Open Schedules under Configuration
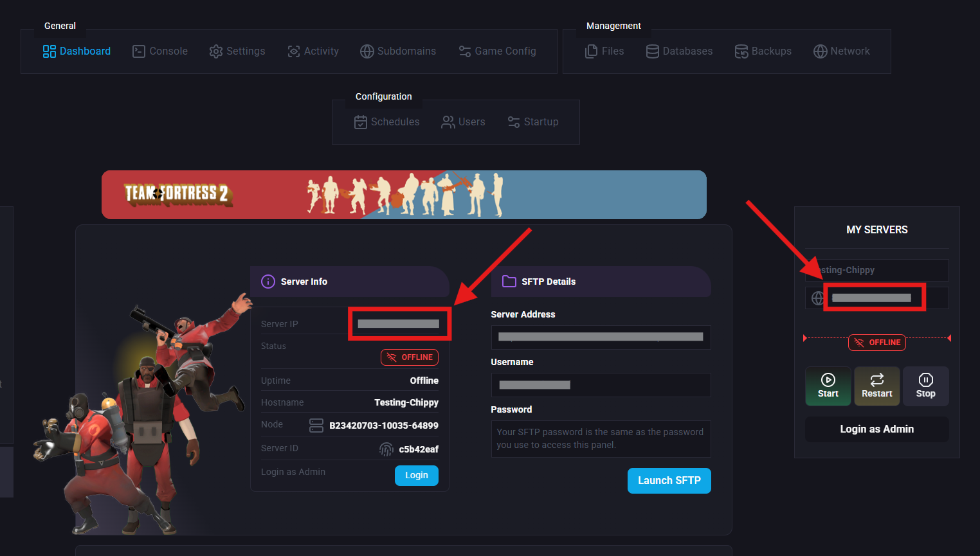This screenshot has width=980, height=556. pos(387,122)
